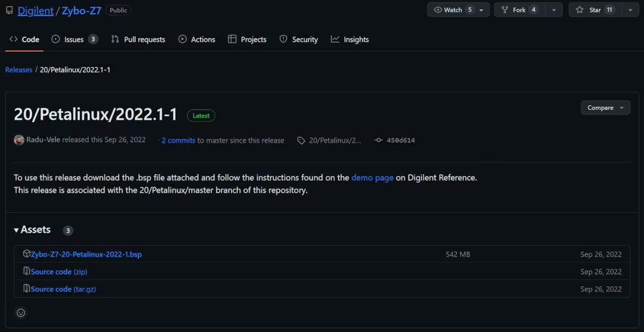
Task: Open the Digilent organization link
Action: [35, 11]
